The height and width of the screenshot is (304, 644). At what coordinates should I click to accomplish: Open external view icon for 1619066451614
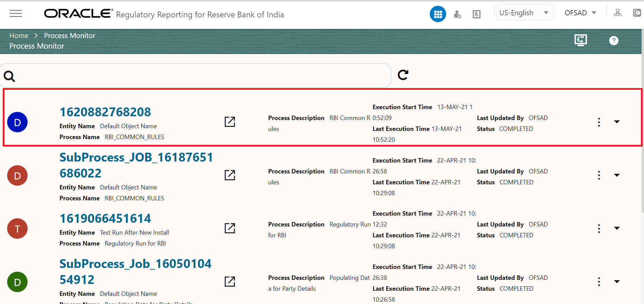pos(230,228)
